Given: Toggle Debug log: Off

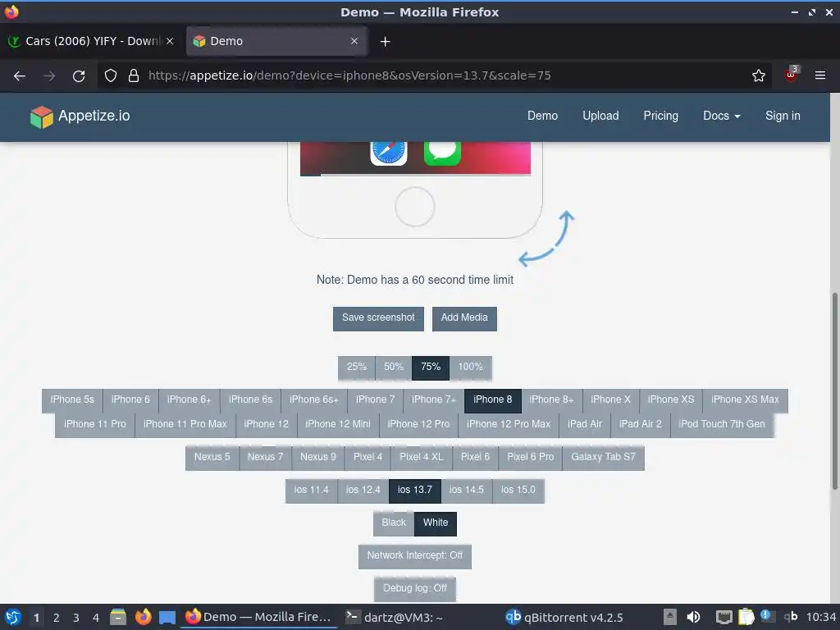Looking at the screenshot, I should 414,589.
